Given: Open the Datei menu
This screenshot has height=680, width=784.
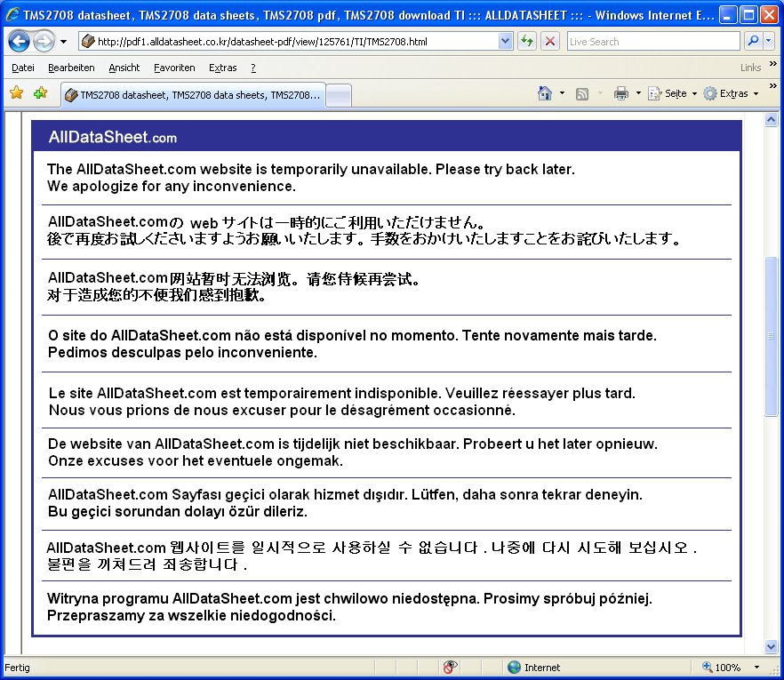Looking at the screenshot, I should [x=23, y=68].
